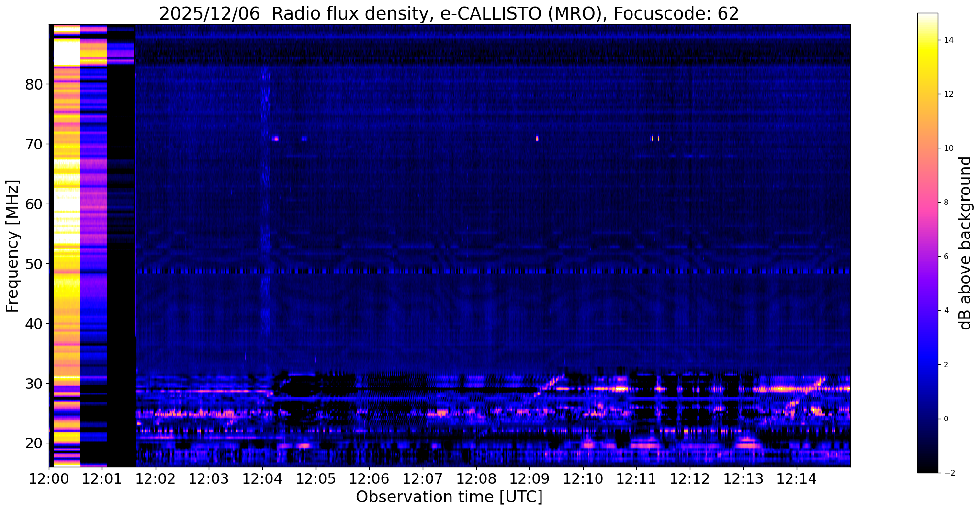Click the 80 MHz frequency tick label
The image size is (980, 511).
click(34, 84)
